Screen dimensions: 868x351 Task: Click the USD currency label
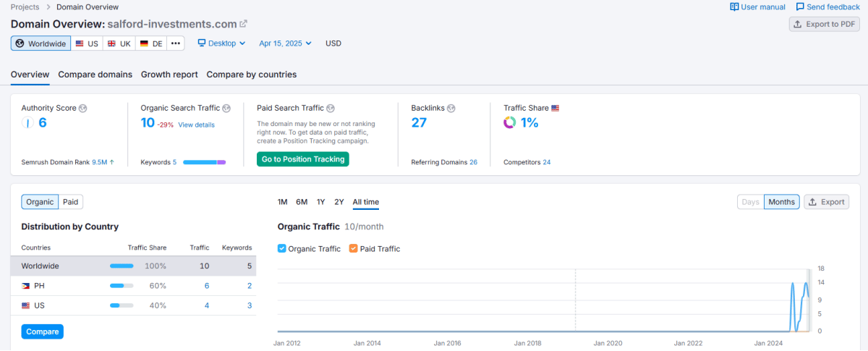click(x=333, y=43)
